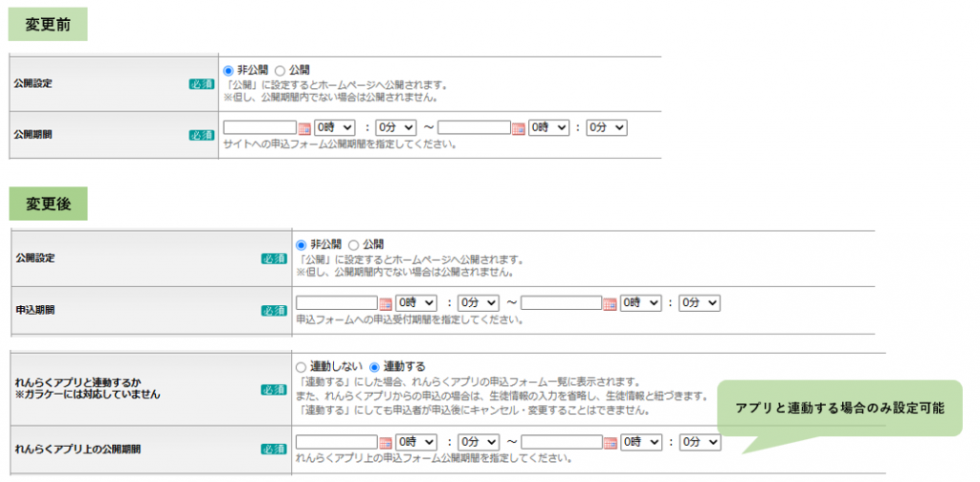Open end-date calendar icon in 申込期間 row
This screenshot has height=482, width=980.
(610, 304)
